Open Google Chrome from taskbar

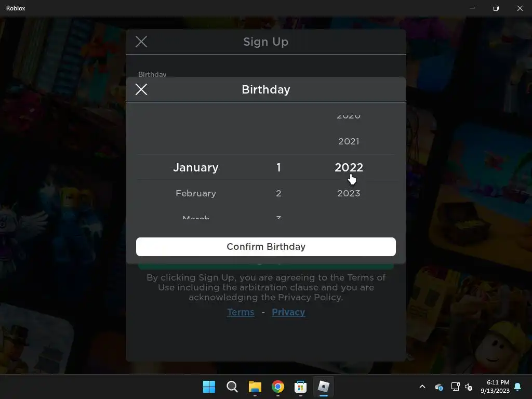click(278, 387)
